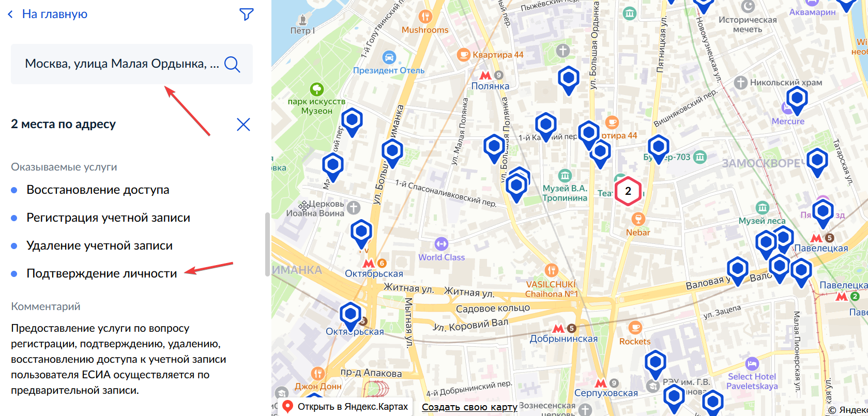Open the filter funnel icon
This screenshot has width=868, height=416.
247,14
